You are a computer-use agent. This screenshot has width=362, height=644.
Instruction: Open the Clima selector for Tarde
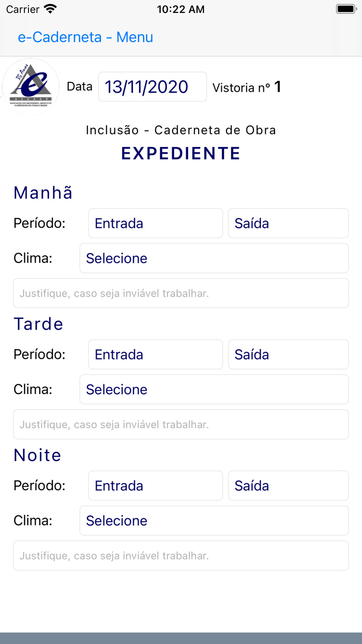click(214, 389)
